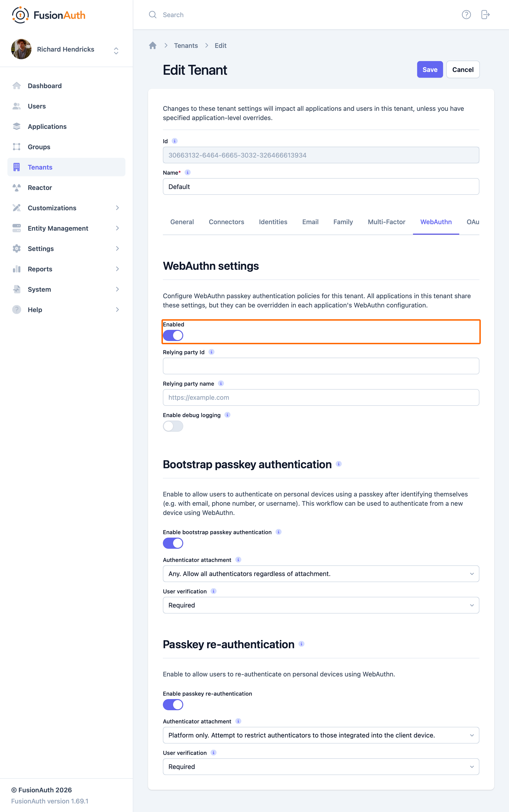
Task: Open the Tenants breadcrumb link
Action: [x=186, y=45]
